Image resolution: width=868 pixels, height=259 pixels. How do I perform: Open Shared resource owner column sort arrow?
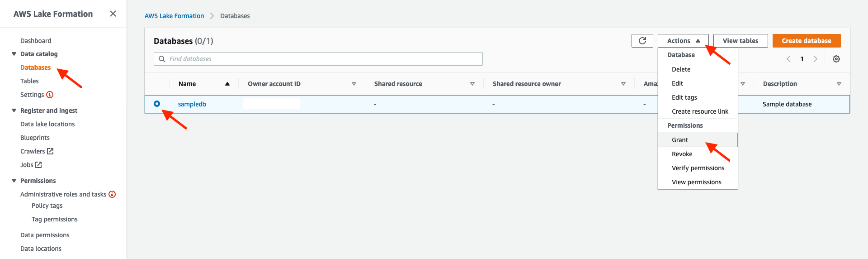point(623,84)
